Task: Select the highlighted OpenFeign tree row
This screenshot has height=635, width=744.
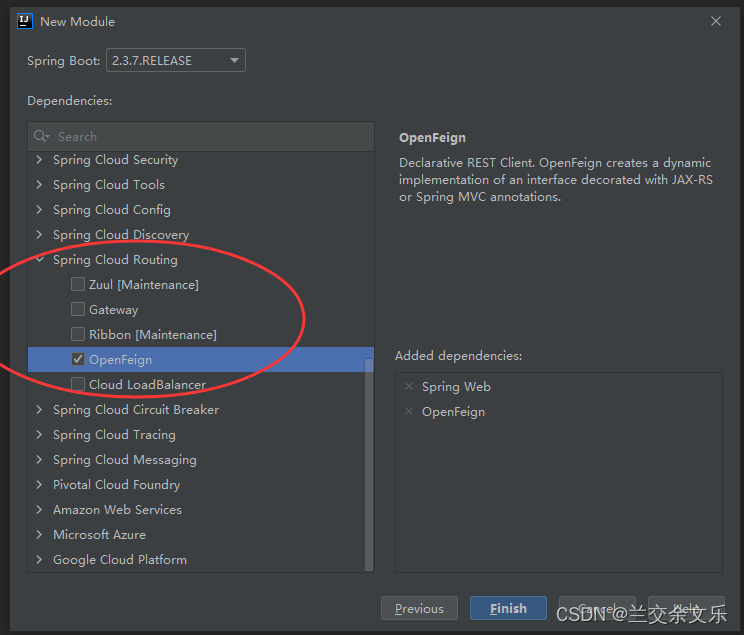Action: [x=201, y=359]
